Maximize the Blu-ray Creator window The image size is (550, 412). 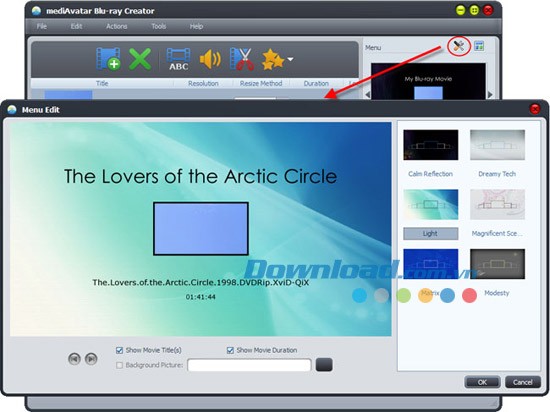point(474,10)
